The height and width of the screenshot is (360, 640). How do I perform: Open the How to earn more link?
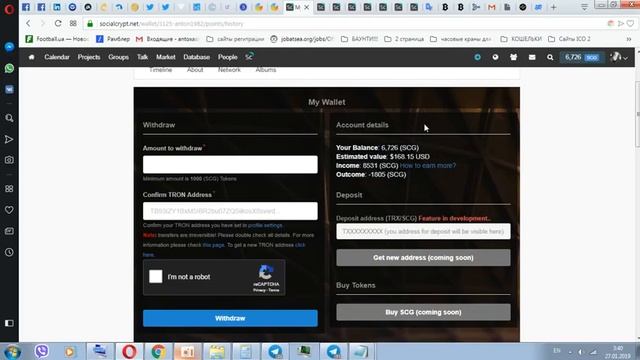(x=428, y=165)
